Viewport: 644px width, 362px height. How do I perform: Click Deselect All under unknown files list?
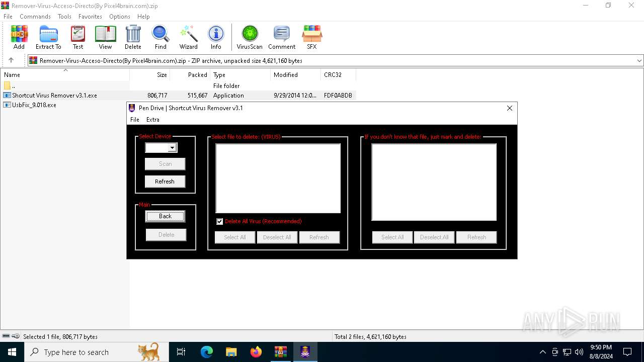435,237
